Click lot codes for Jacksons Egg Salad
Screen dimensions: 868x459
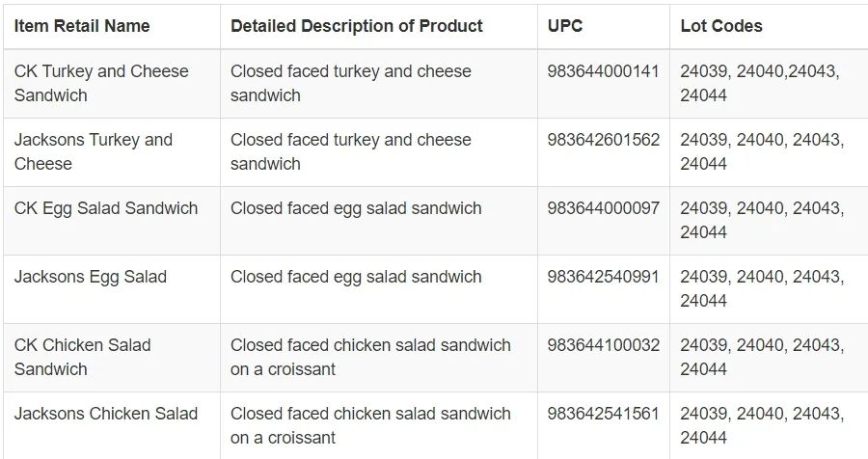(762, 288)
